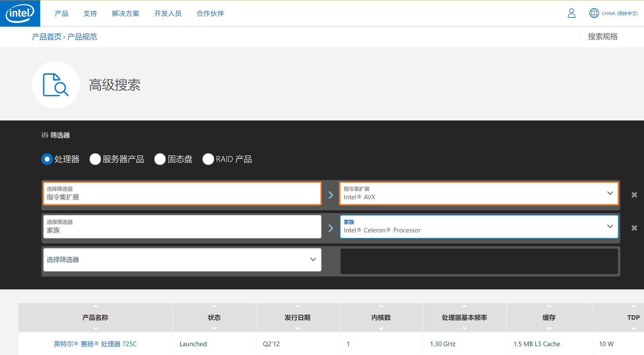The width and height of the screenshot is (644, 355).
Task: Click the Intel logo
Action: (x=20, y=13)
